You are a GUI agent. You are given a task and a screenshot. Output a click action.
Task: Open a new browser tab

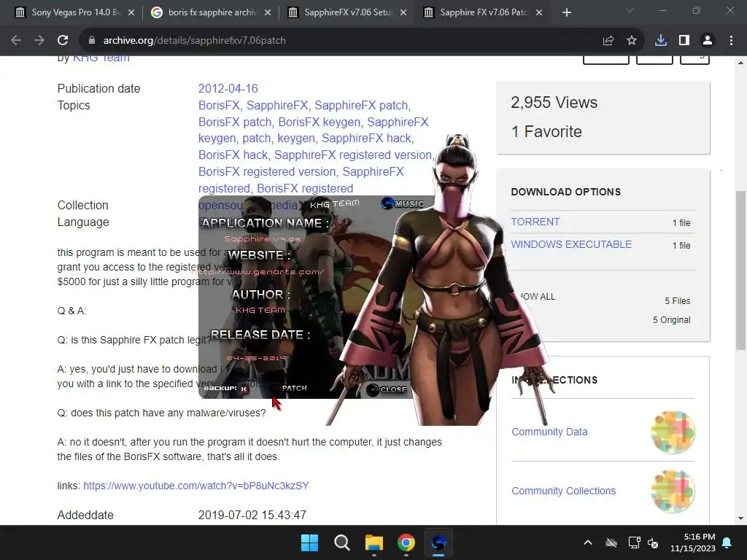566,12
